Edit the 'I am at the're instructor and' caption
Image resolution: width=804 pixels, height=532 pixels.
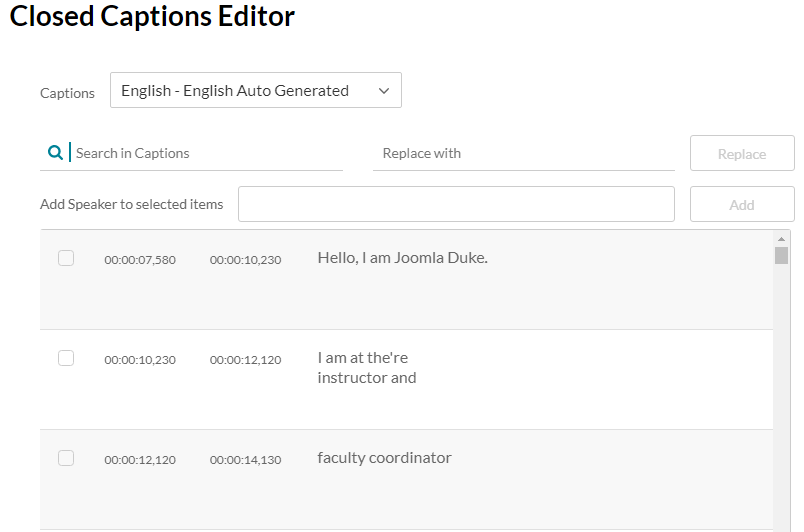366,368
